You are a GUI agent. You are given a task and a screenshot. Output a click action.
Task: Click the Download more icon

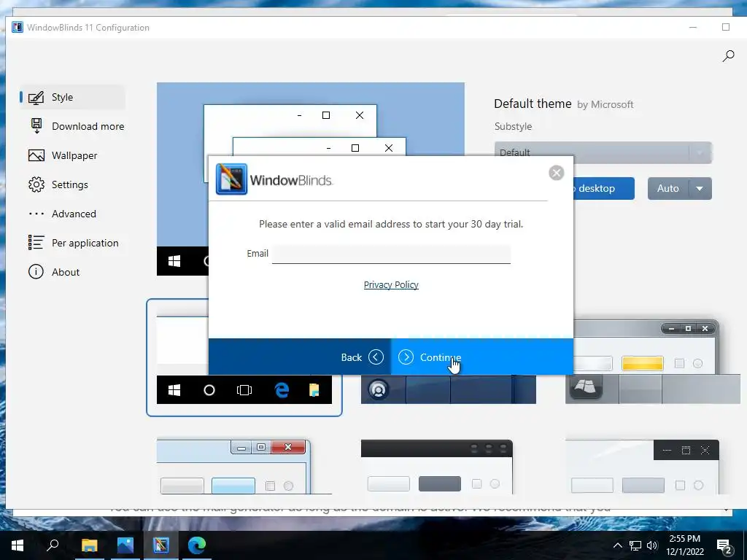click(36, 126)
